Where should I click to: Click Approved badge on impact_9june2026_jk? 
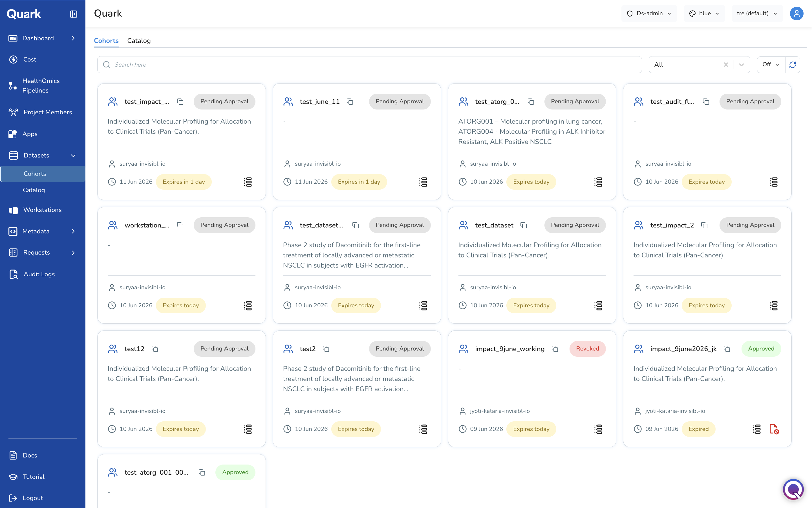(761, 349)
